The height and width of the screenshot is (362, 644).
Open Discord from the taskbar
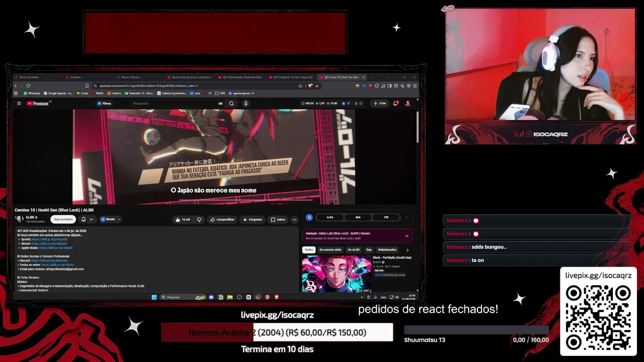(x=211, y=297)
